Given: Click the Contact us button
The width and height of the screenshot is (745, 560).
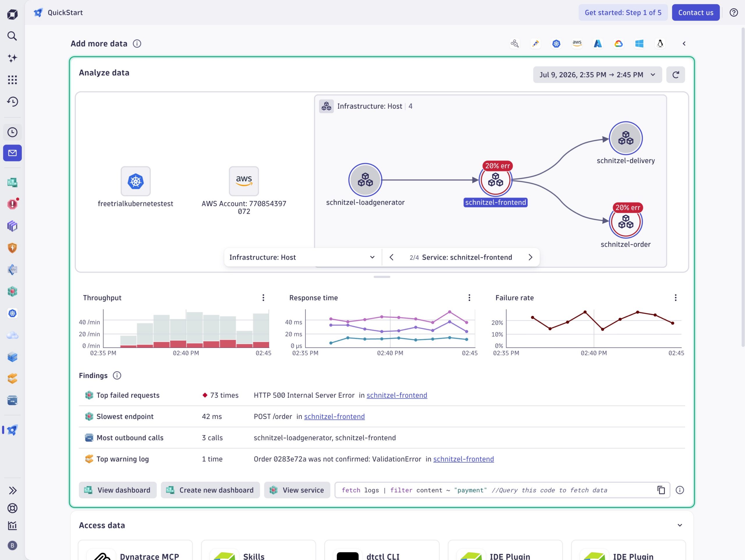Looking at the screenshot, I should [x=696, y=13].
